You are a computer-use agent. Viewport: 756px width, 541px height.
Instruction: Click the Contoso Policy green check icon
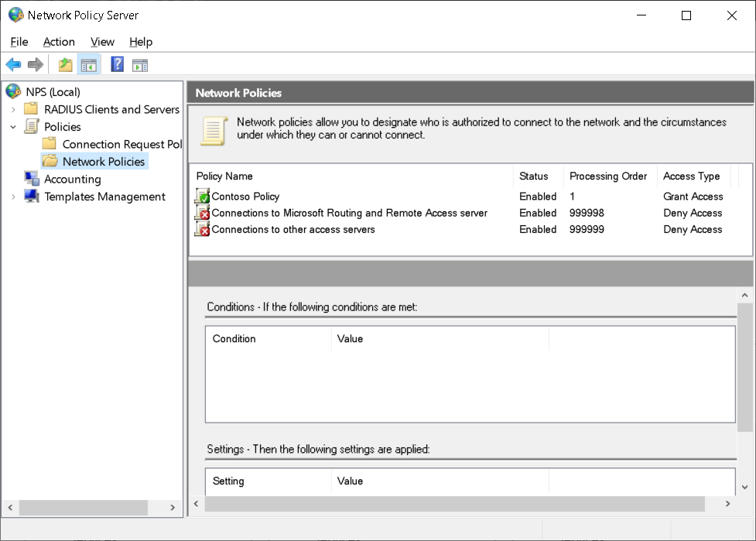202,196
